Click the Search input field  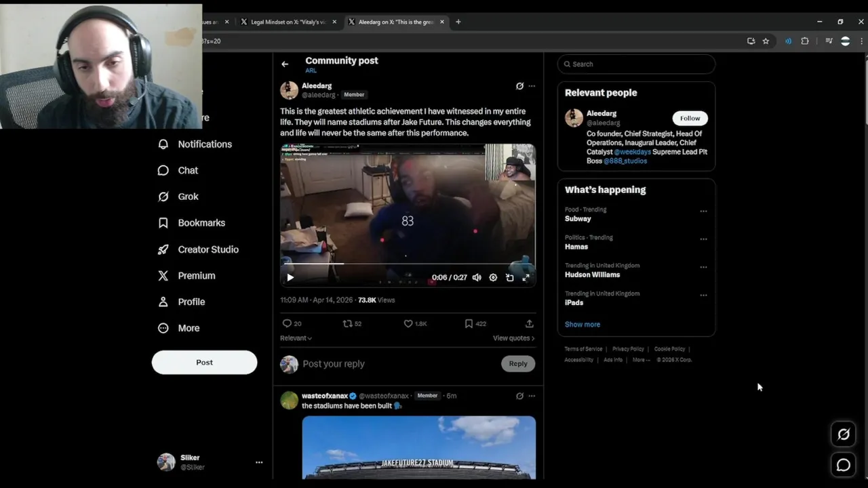coord(636,64)
